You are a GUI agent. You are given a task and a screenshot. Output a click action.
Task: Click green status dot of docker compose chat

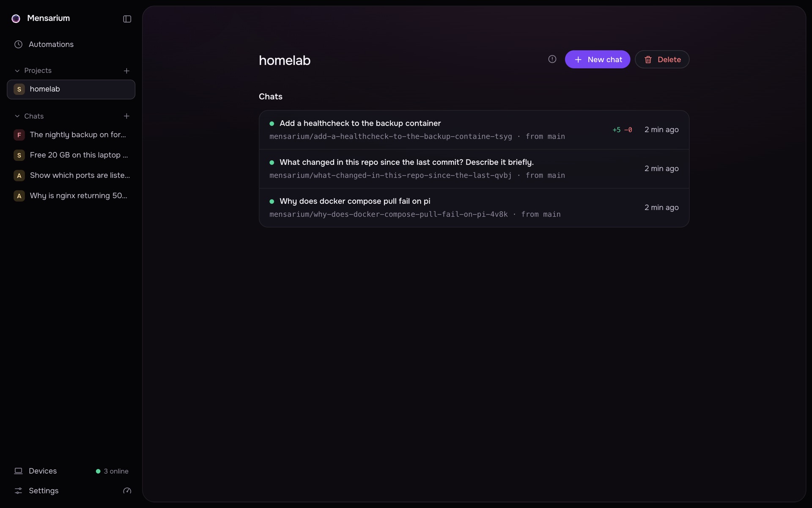tap(272, 202)
